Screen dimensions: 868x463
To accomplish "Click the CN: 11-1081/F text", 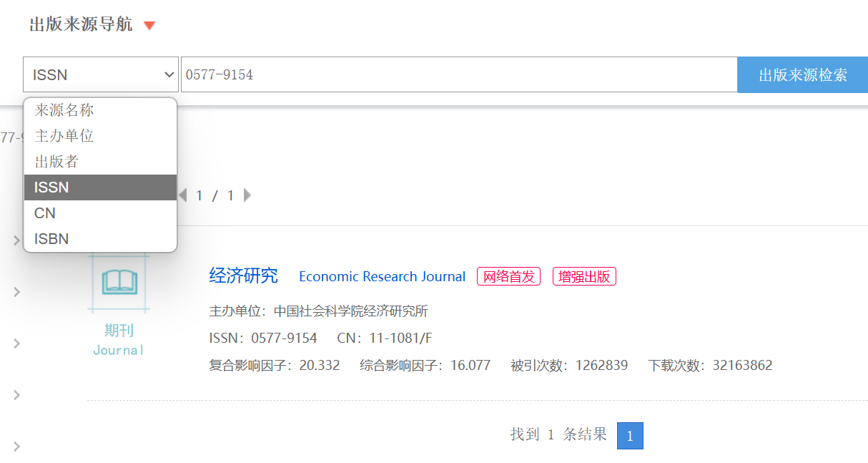I will click(385, 338).
